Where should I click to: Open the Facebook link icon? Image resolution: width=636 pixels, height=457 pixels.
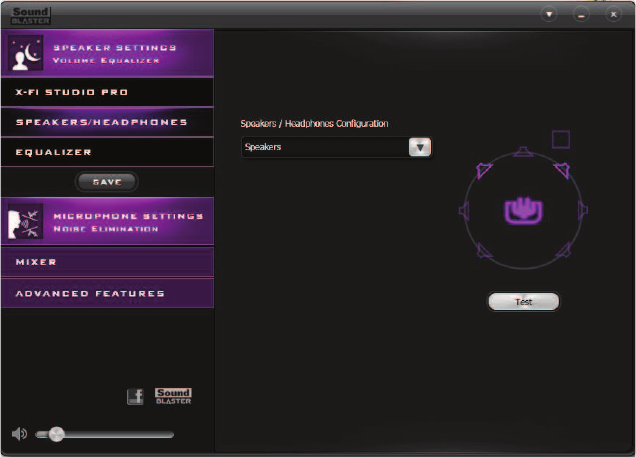pos(135,396)
